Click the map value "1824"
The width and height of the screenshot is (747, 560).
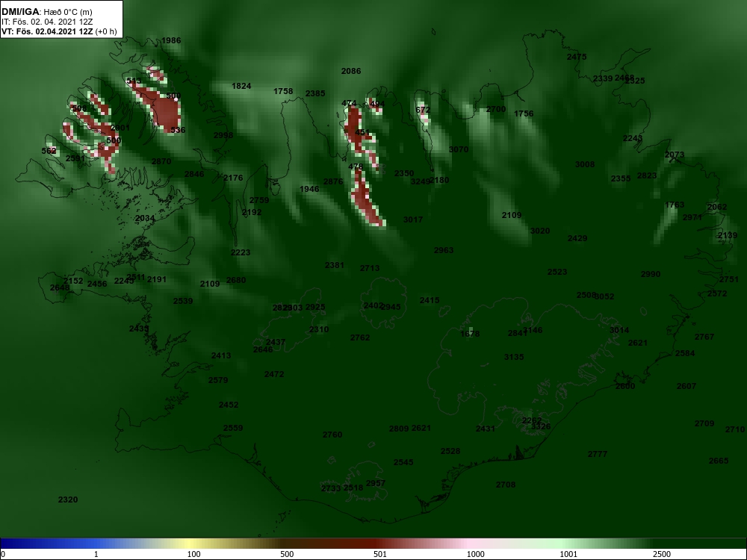point(241,86)
